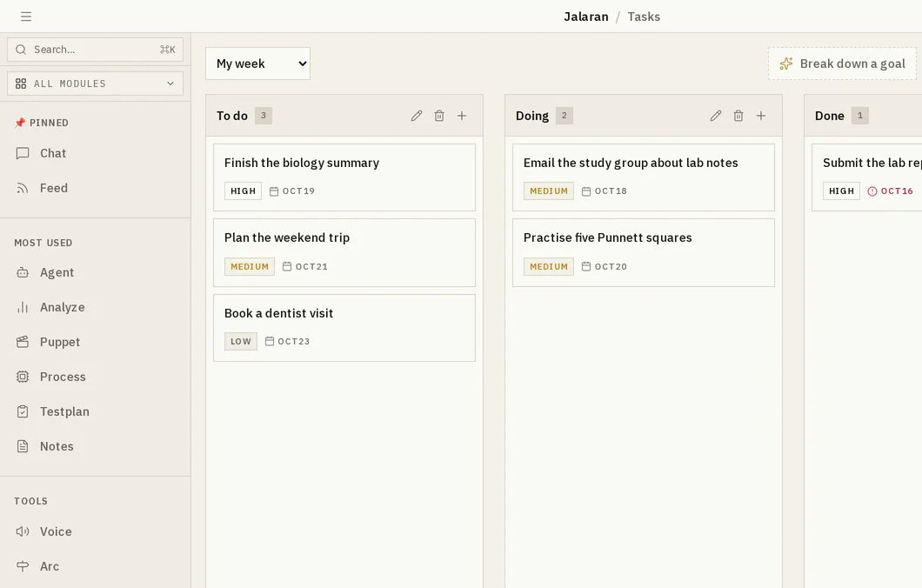Click the To do column title
This screenshot has width=922, height=588.
(x=232, y=116)
